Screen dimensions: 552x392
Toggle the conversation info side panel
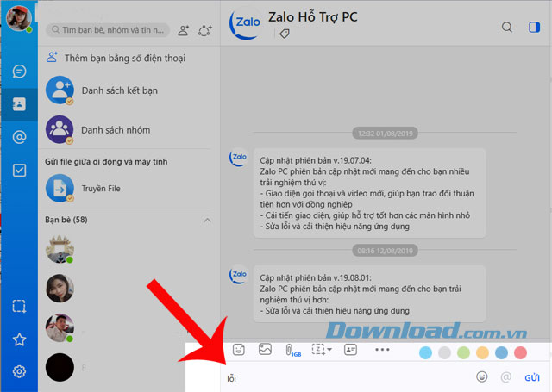[x=534, y=27]
